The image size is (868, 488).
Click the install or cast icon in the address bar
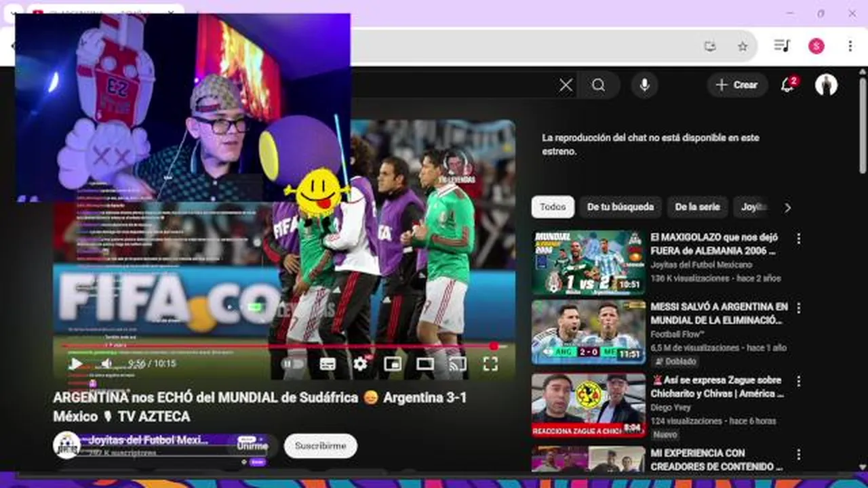click(710, 46)
